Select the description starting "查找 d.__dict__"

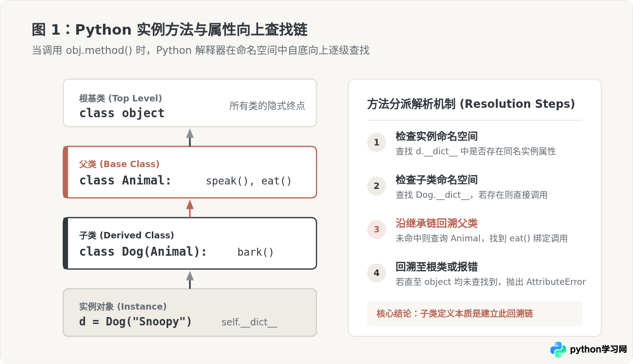coord(476,151)
